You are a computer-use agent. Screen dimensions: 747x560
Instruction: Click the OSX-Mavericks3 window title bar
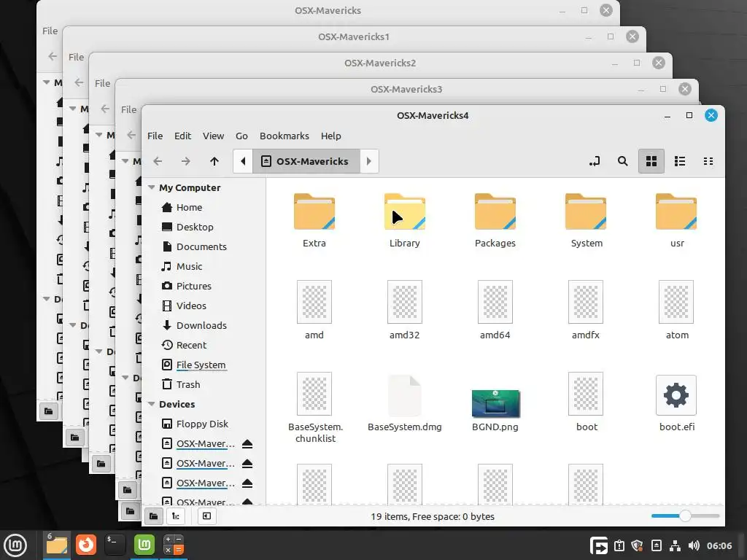click(x=406, y=90)
